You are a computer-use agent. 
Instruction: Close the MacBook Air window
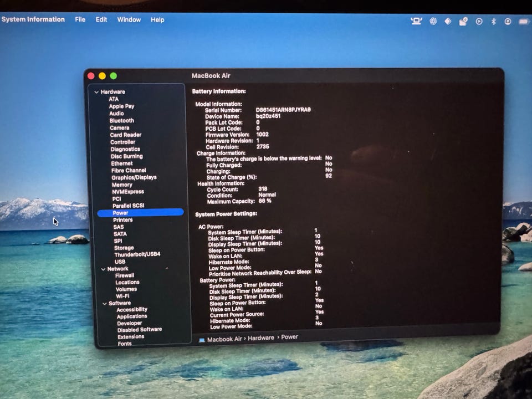click(x=91, y=76)
